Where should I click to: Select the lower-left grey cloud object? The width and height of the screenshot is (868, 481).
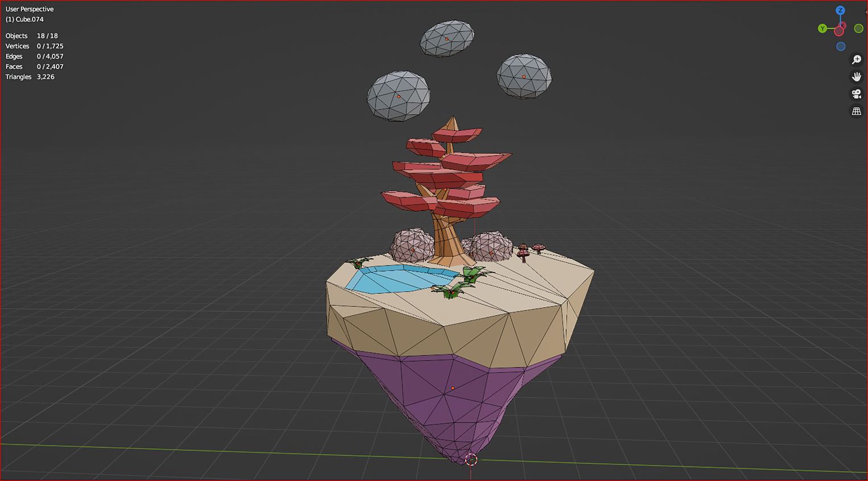click(x=398, y=96)
